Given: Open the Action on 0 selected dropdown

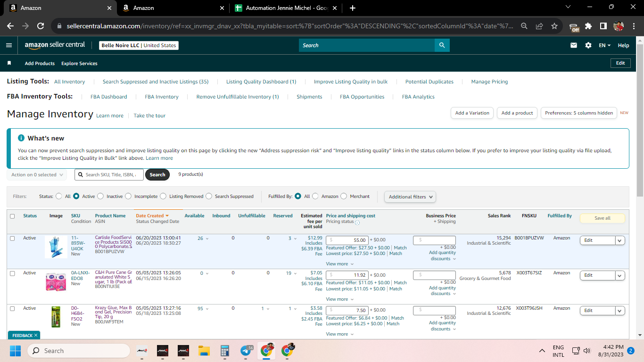Looking at the screenshot, I should pyautogui.click(x=37, y=175).
